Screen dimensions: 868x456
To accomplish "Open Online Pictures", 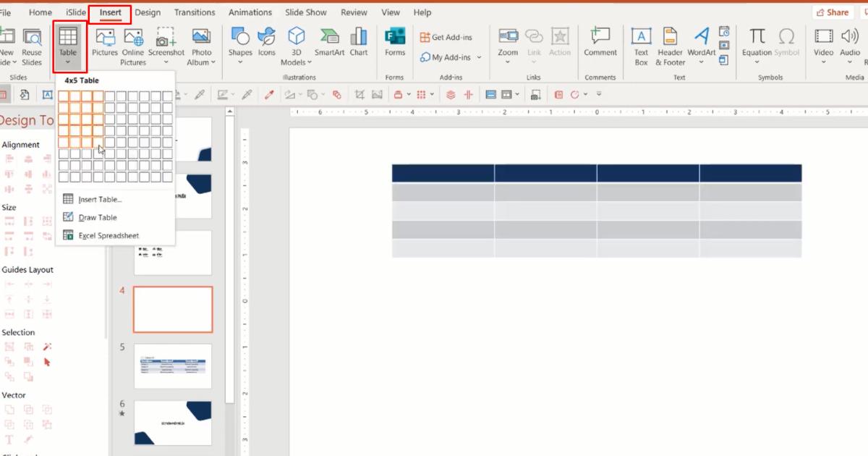I will [133, 46].
